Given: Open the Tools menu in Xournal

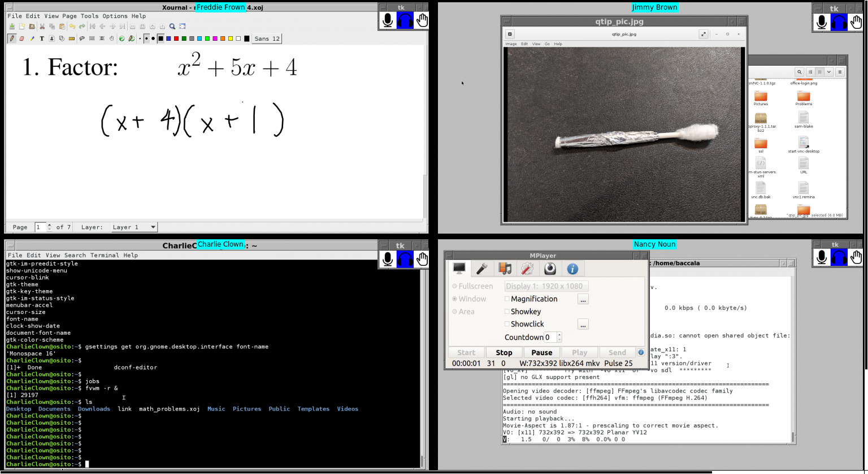Looking at the screenshot, I should [x=89, y=16].
